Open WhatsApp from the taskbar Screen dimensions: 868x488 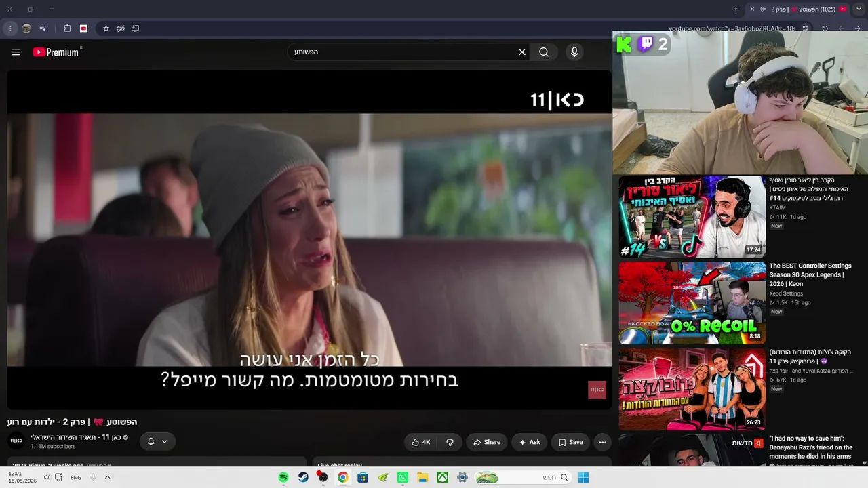(x=403, y=477)
